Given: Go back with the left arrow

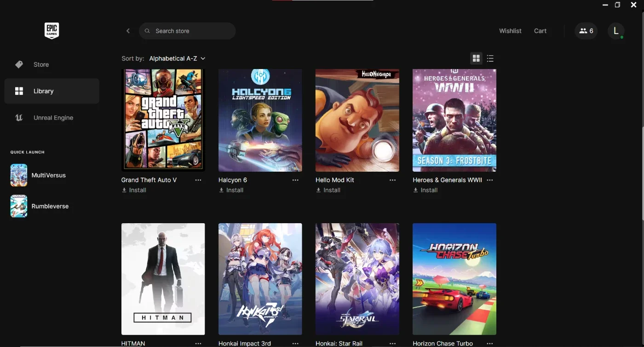Looking at the screenshot, I should [128, 31].
